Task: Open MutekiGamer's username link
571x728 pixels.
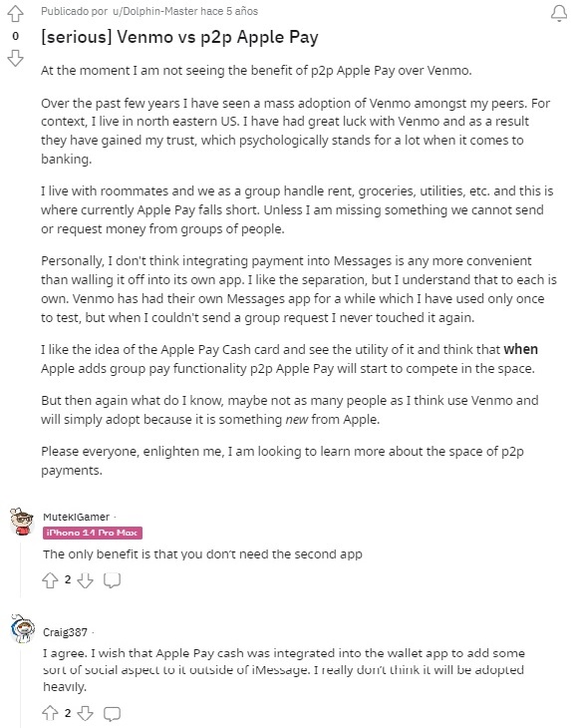Action: tap(76, 517)
